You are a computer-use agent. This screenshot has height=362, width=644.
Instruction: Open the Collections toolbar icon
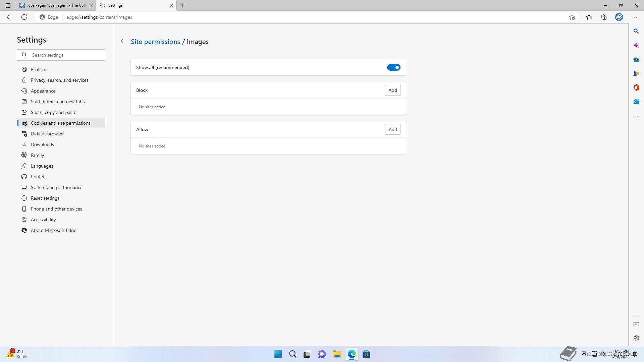(604, 17)
